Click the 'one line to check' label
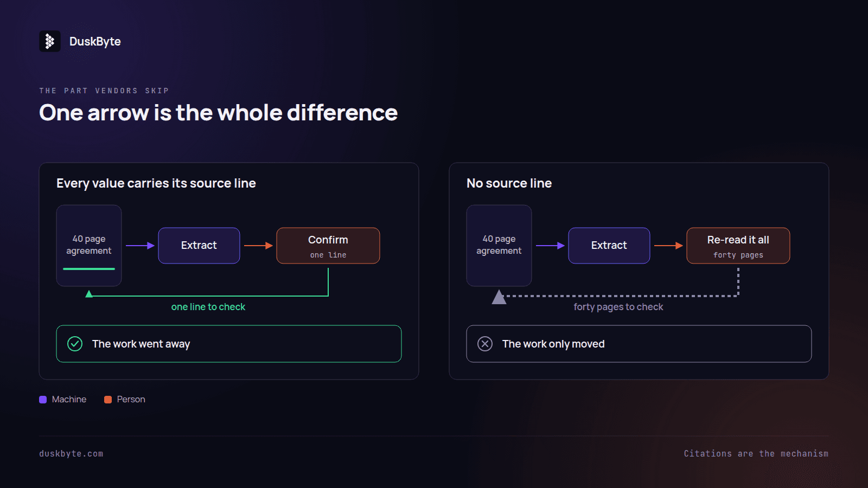868x488 pixels. [x=208, y=307]
